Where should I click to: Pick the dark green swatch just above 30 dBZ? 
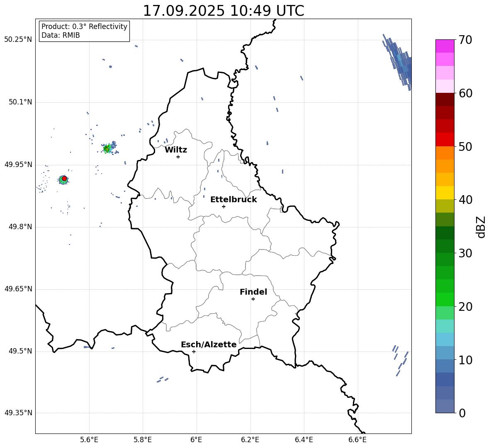[x=445, y=246]
